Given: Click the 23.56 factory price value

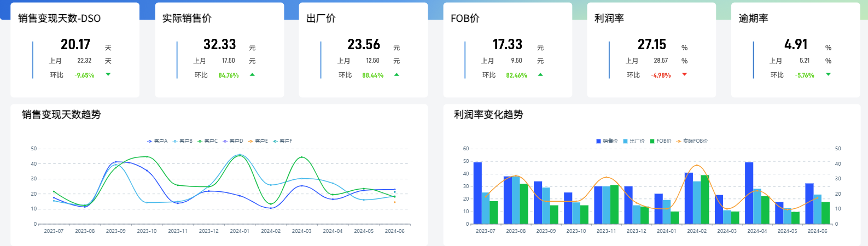Looking at the screenshot, I should [364, 44].
